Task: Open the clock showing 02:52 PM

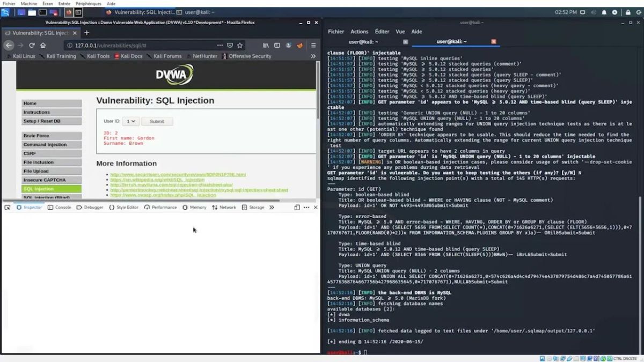Action: [x=566, y=12]
